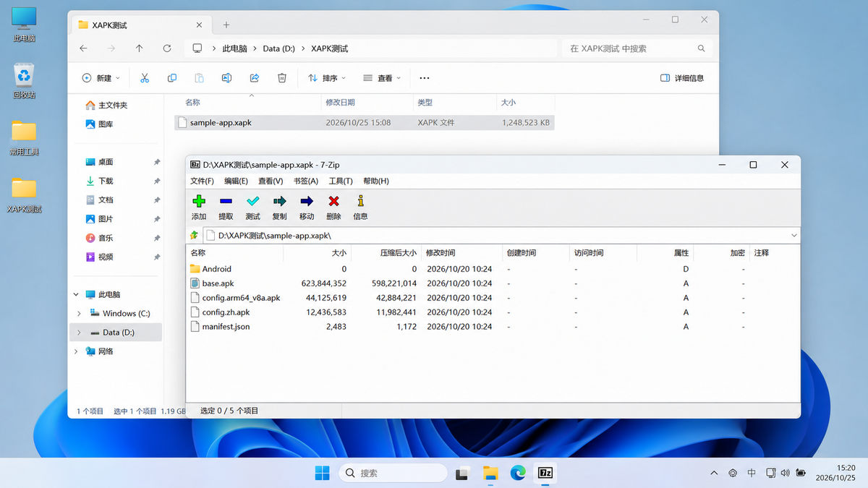
Task: Open the Explorer more options ellipsis
Action: pos(425,78)
